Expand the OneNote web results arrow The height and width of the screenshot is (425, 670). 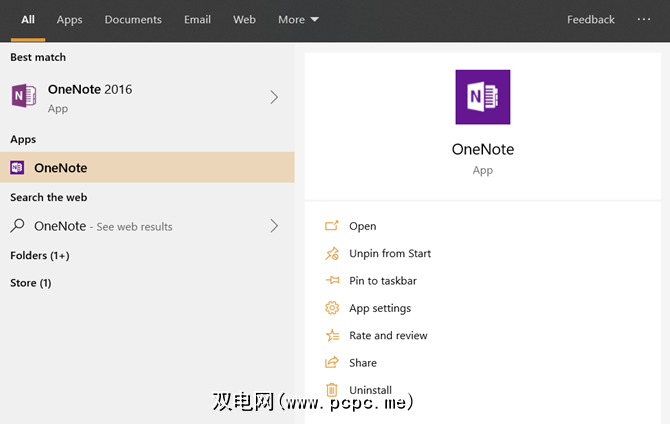(x=274, y=226)
